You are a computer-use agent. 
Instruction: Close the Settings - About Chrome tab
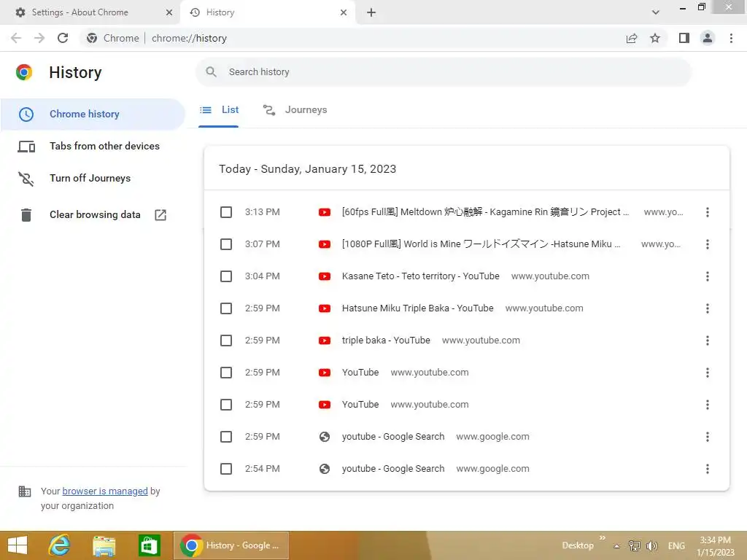169,12
